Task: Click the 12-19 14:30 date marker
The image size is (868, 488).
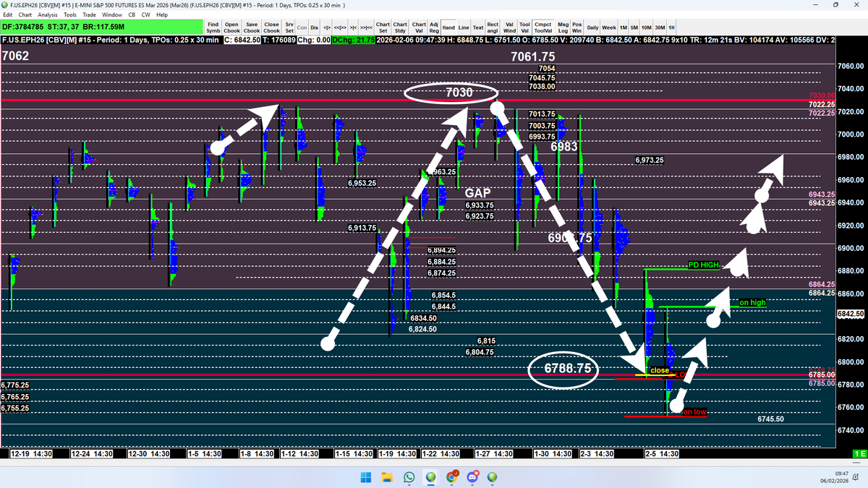Action: (31, 453)
